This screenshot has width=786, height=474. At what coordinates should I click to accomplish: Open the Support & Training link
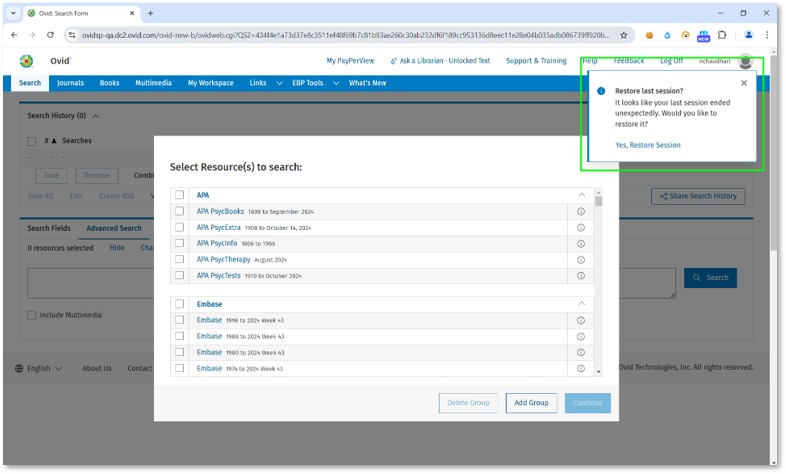click(x=536, y=61)
